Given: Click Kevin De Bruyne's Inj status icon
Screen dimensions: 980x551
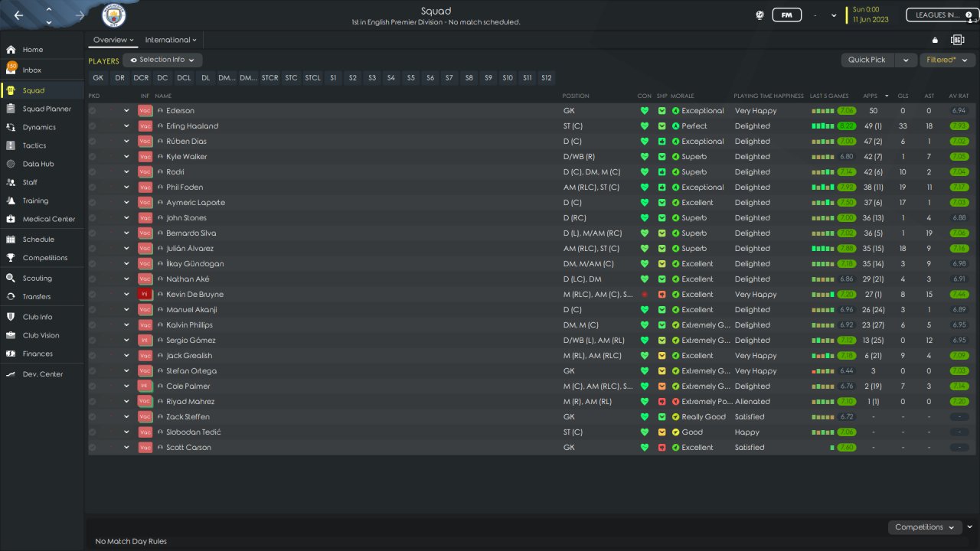Looking at the screenshot, I should pos(145,295).
